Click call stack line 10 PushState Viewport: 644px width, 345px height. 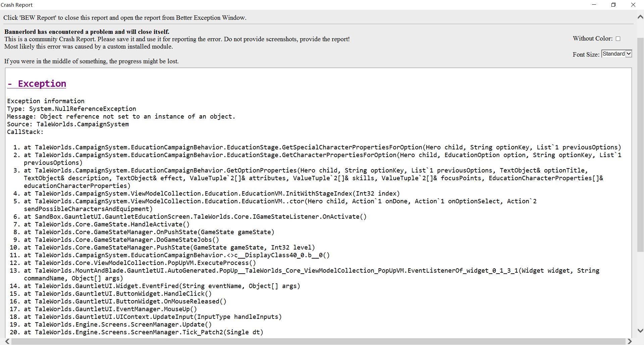click(169, 248)
